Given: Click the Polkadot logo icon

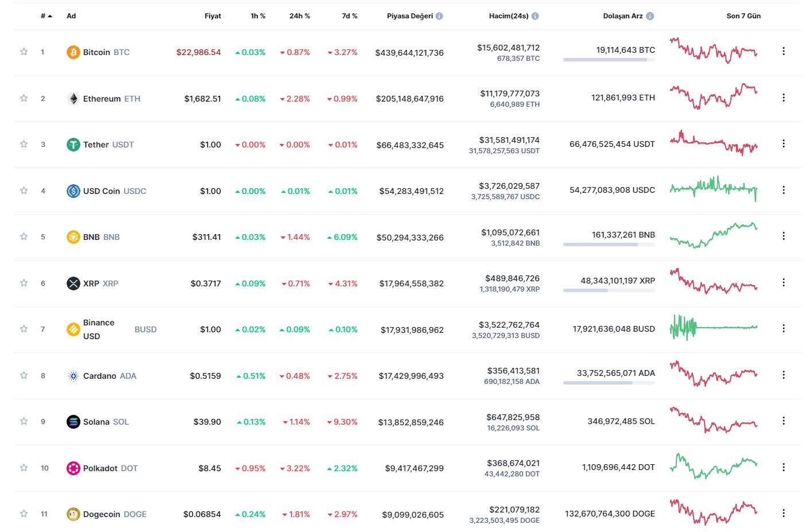Looking at the screenshot, I should click(73, 468).
